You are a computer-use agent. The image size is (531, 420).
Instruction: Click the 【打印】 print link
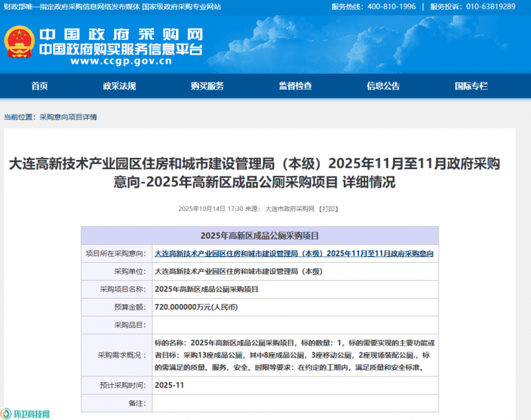point(329,208)
